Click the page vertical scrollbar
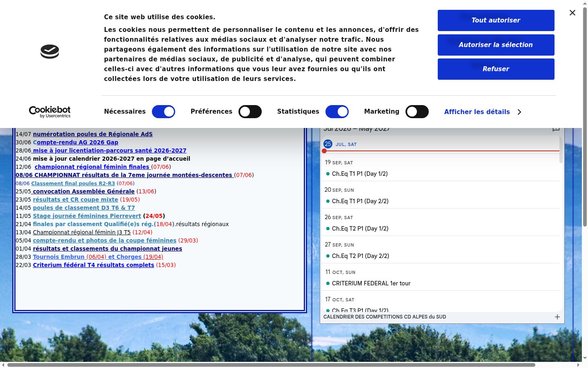The image size is (588, 368). point(585,117)
